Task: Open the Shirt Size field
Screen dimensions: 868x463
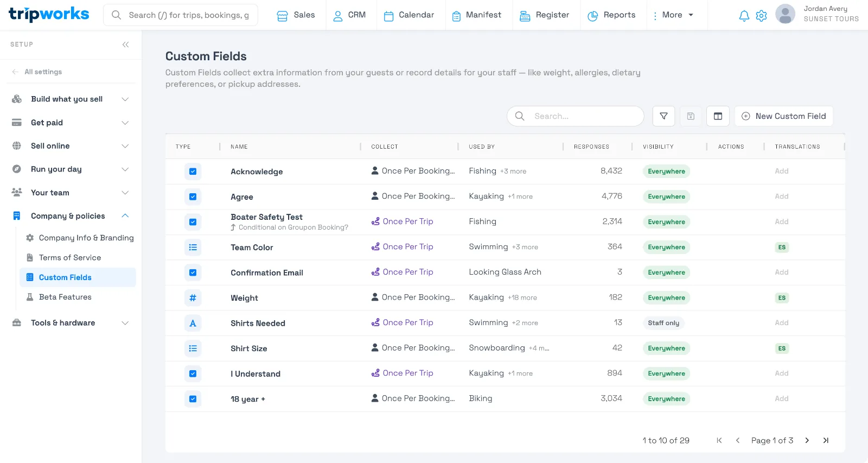Action: [249, 349]
